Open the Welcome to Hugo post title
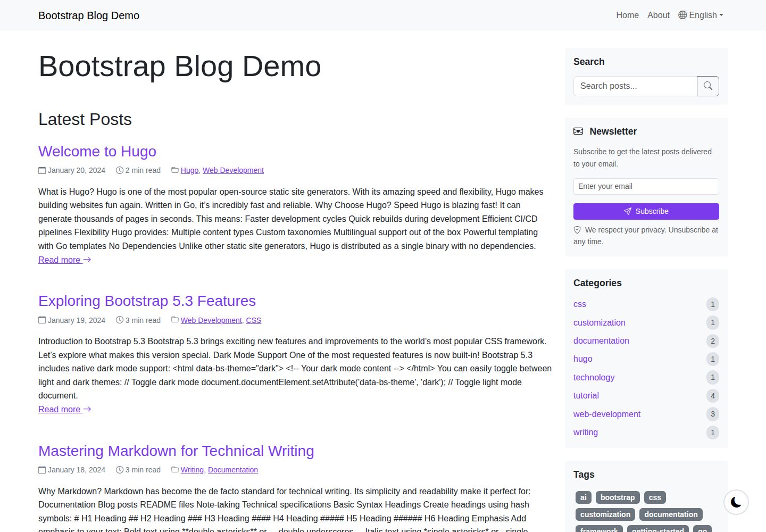 point(97,152)
